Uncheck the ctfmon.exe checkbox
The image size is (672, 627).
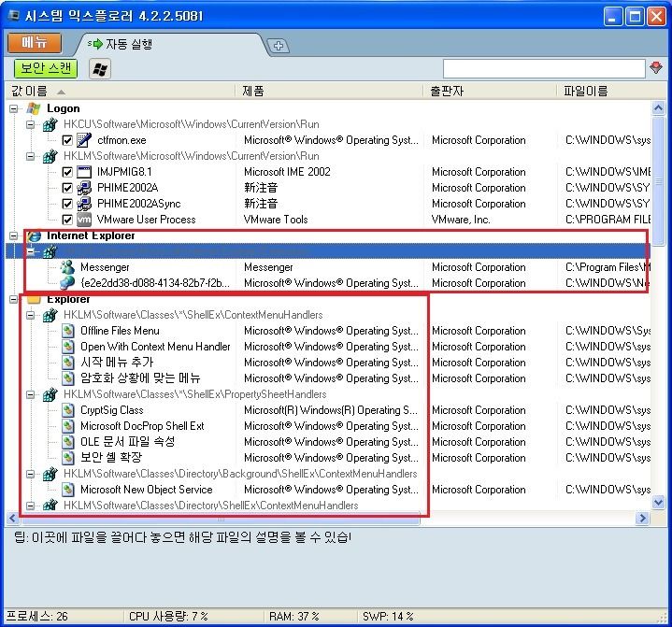[x=67, y=140]
